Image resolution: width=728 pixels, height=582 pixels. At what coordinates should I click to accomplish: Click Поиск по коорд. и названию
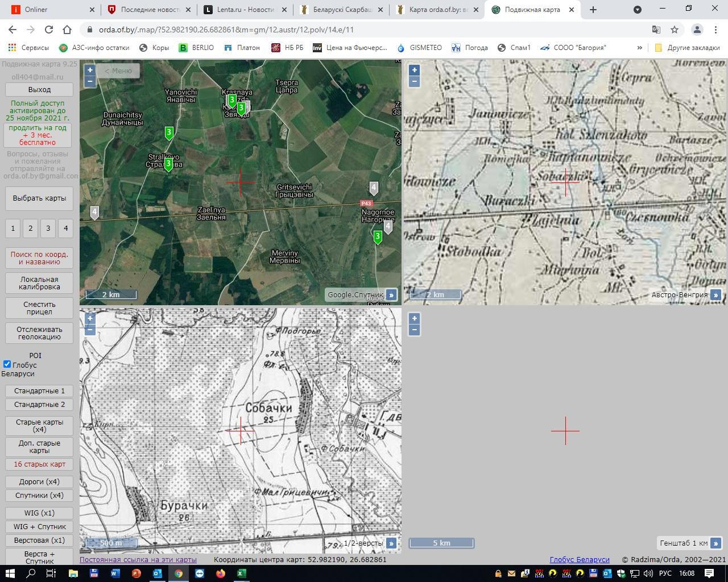(x=39, y=258)
